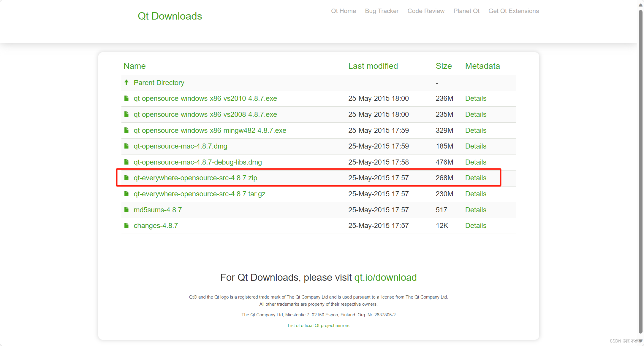Download qt-opensource-mac-4.8.7-debug-libs.dmg
This screenshot has height=346, width=644.
(x=198, y=162)
